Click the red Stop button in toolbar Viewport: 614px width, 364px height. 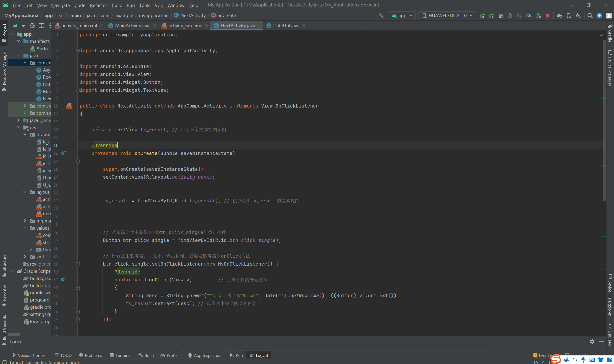pyautogui.click(x=547, y=16)
